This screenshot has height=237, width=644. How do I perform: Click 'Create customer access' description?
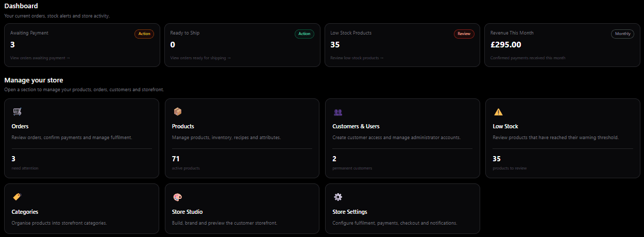(x=397, y=138)
